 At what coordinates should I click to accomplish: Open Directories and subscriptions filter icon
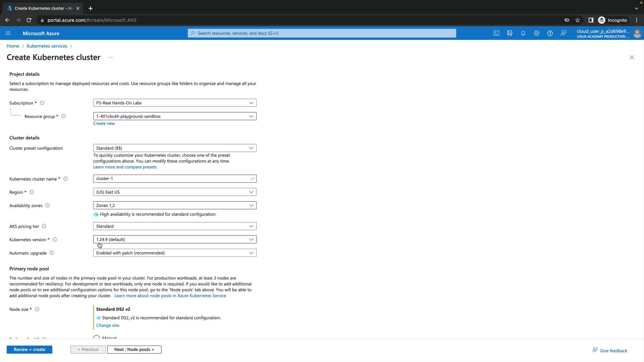click(510, 33)
